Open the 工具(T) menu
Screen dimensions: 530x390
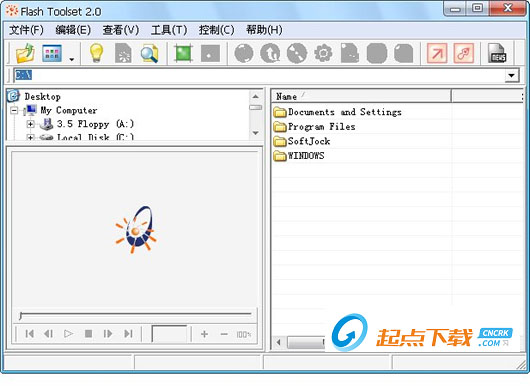click(169, 30)
